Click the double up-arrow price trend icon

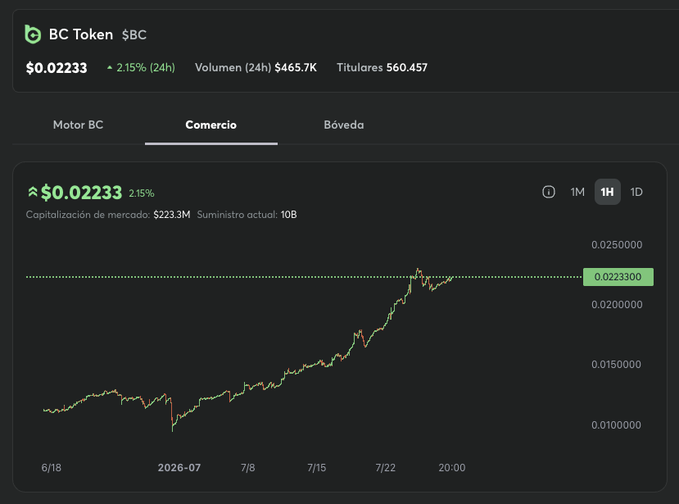[x=32, y=192]
